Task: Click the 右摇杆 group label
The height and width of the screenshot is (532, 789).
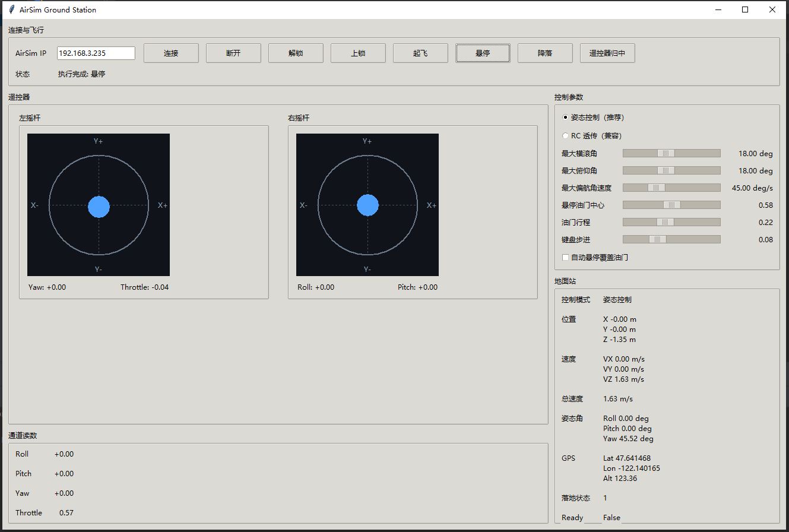Action: click(299, 118)
